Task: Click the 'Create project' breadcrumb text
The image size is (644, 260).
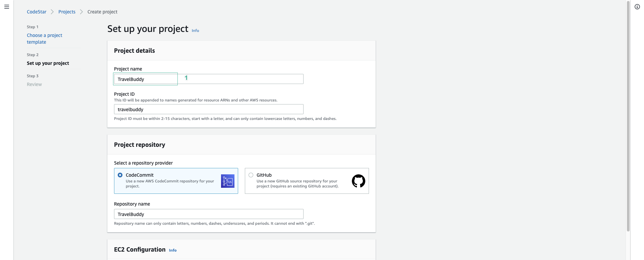Action: tap(102, 12)
